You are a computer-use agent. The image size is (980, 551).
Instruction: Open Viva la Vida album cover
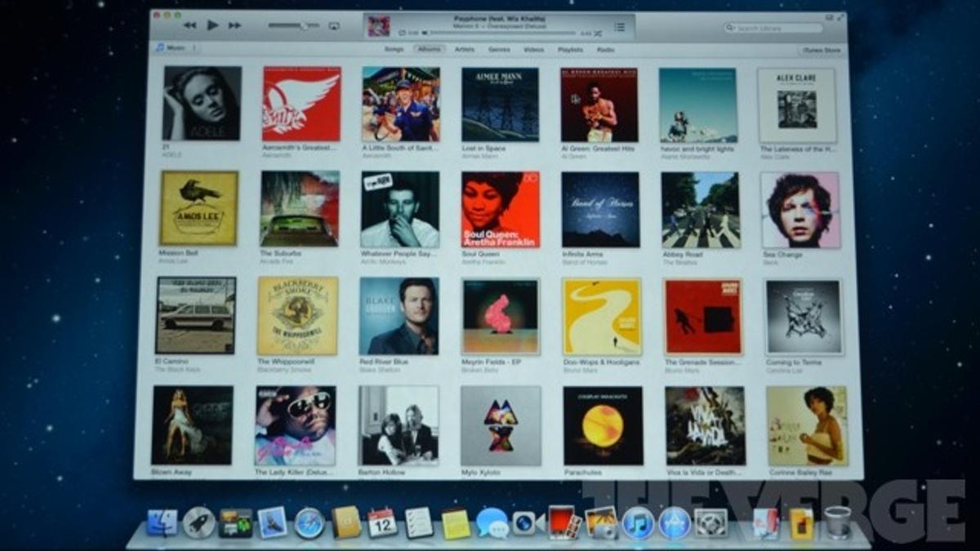coord(705,426)
